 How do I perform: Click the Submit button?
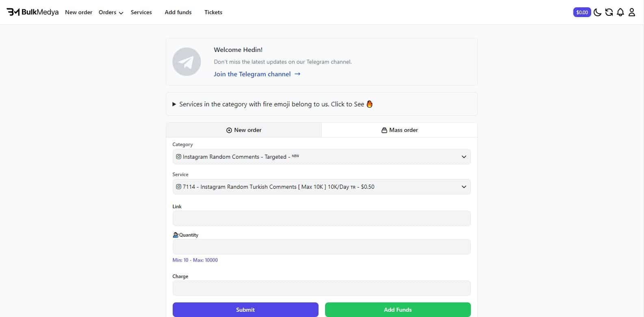tap(245, 310)
